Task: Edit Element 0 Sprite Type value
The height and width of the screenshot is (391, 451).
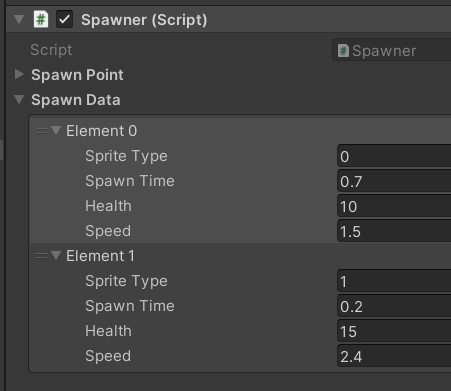Action: pos(394,156)
